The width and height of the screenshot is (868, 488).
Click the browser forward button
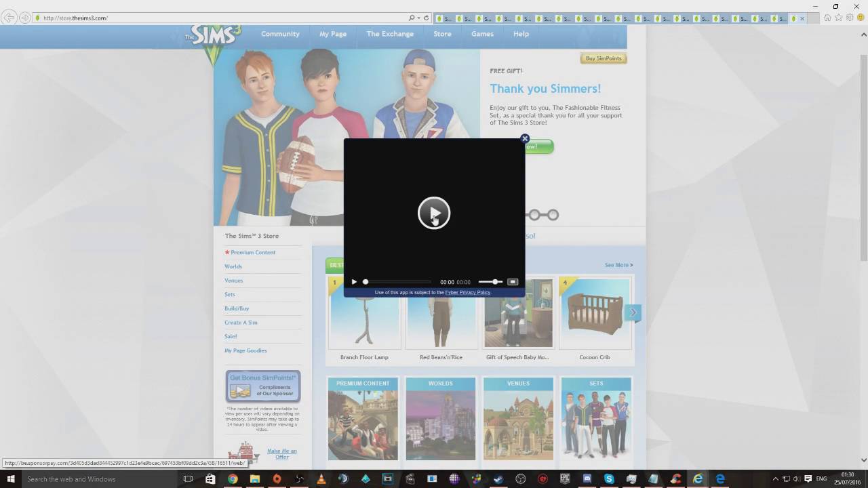click(25, 18)
